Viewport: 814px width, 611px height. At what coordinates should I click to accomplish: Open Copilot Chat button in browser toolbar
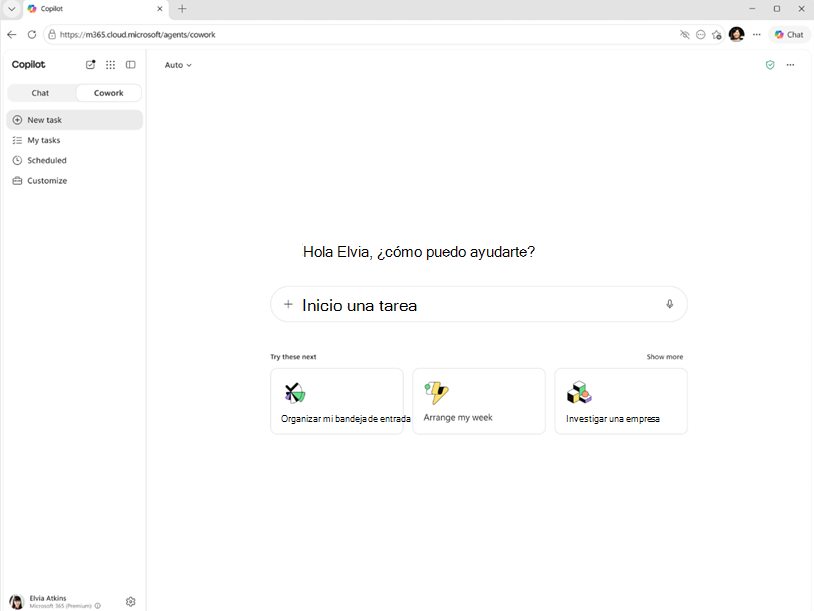[789, 35]
